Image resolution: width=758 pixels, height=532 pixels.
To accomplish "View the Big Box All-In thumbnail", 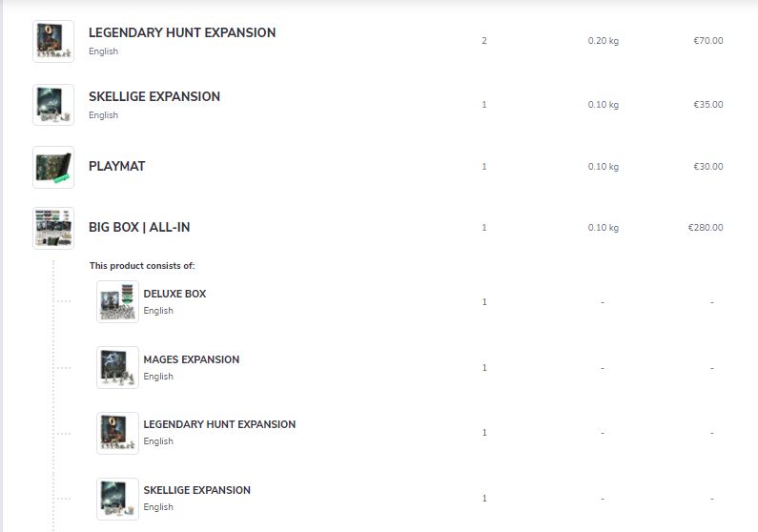I will pyautogui.click(x=53, y=228).
